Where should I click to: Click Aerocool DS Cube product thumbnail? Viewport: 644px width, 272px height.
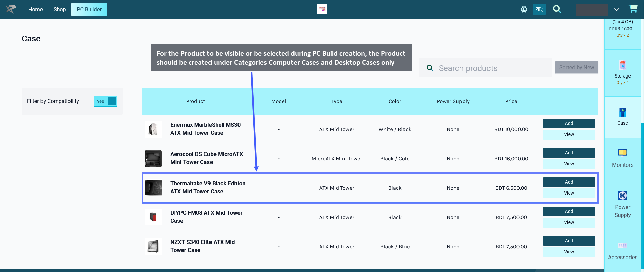[153, 158]
